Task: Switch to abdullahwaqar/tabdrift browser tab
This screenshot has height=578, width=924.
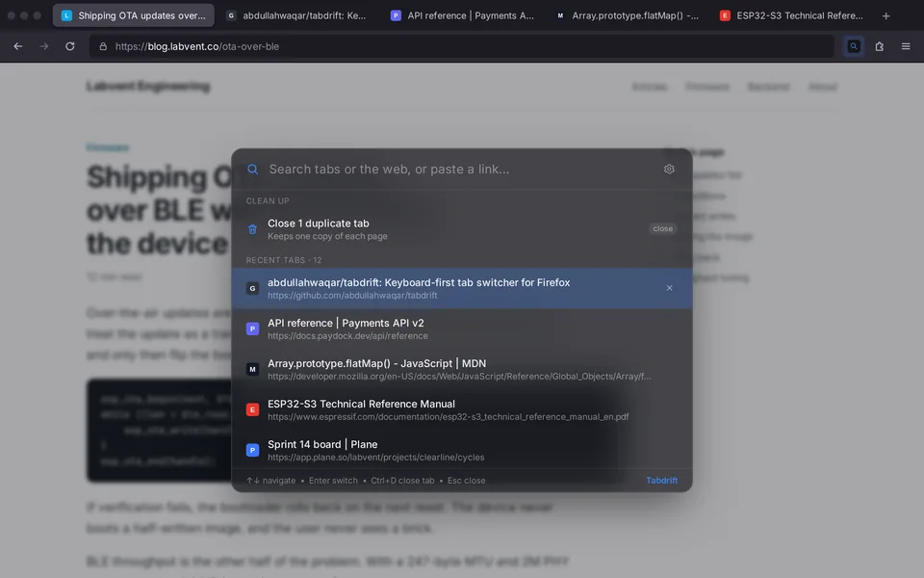Action: tap(297, 16)
